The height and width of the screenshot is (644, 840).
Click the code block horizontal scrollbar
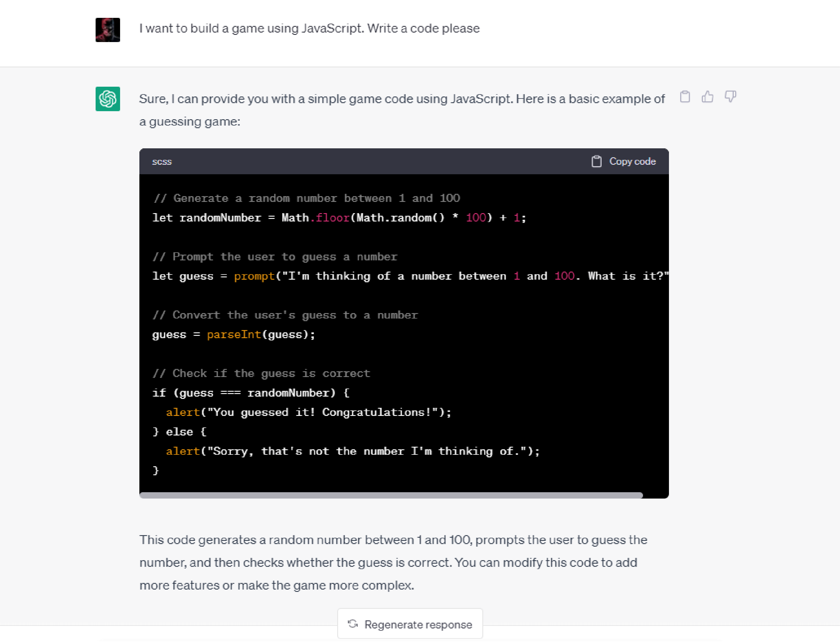tap(391, 495)
